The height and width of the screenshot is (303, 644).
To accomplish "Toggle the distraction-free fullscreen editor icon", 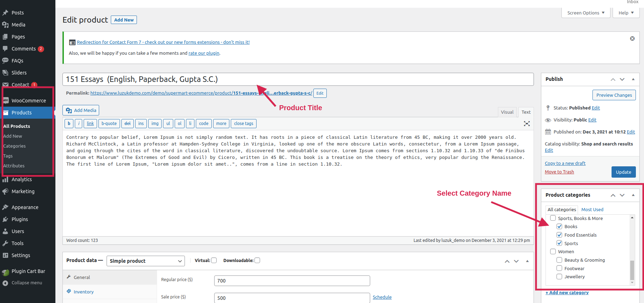I will coord(527,124).
